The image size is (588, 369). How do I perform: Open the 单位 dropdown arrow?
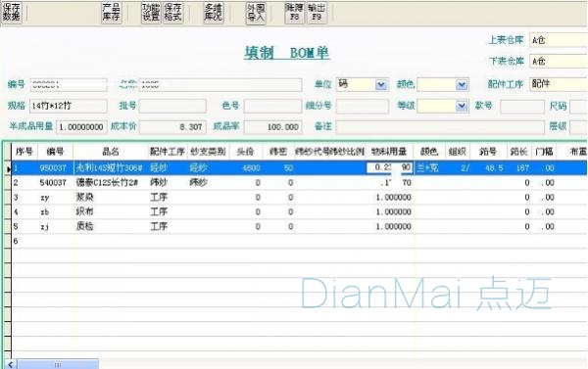(x=381, y=84)
